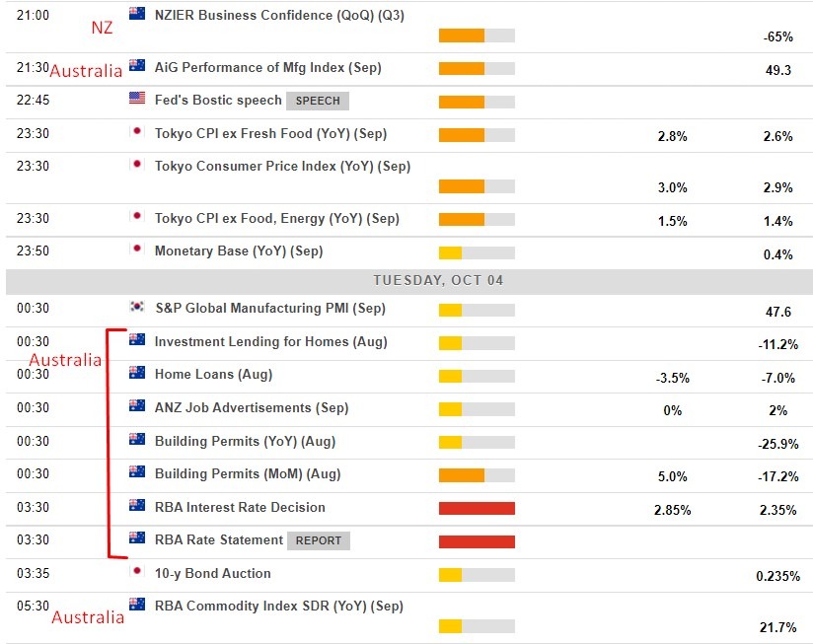Select the New Zealand flag beside NZIER Business Confidence

pyautogui.click(x=136, y=13)
